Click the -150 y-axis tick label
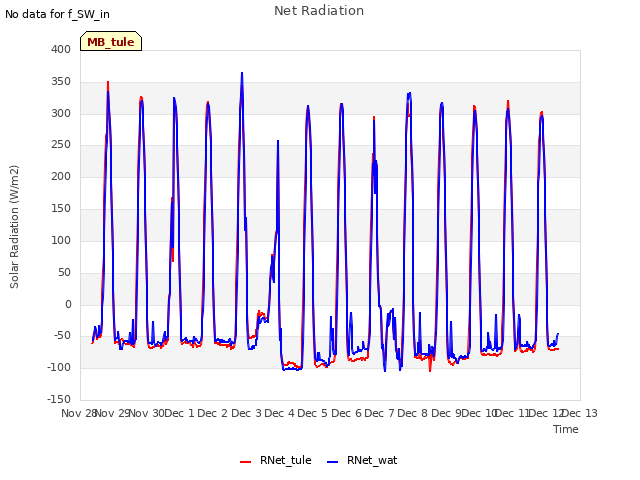 [x=59, y=399]
